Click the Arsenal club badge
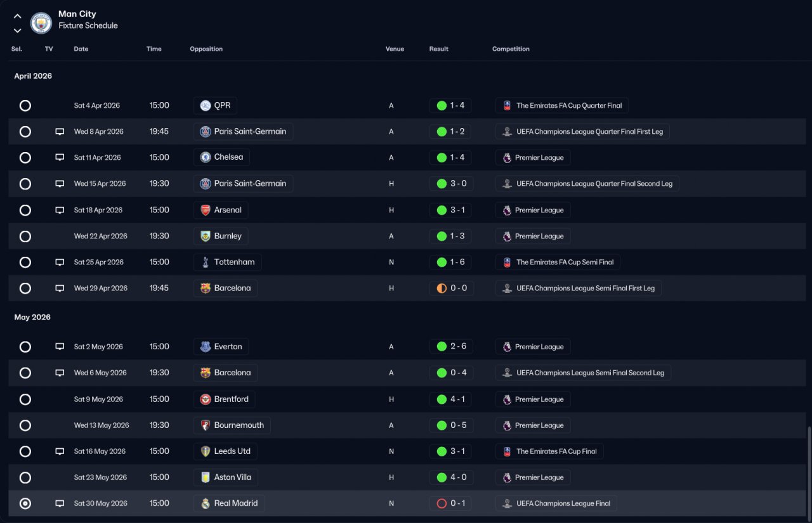The height and width of the screenshot is (523, 812). (205, 210)
